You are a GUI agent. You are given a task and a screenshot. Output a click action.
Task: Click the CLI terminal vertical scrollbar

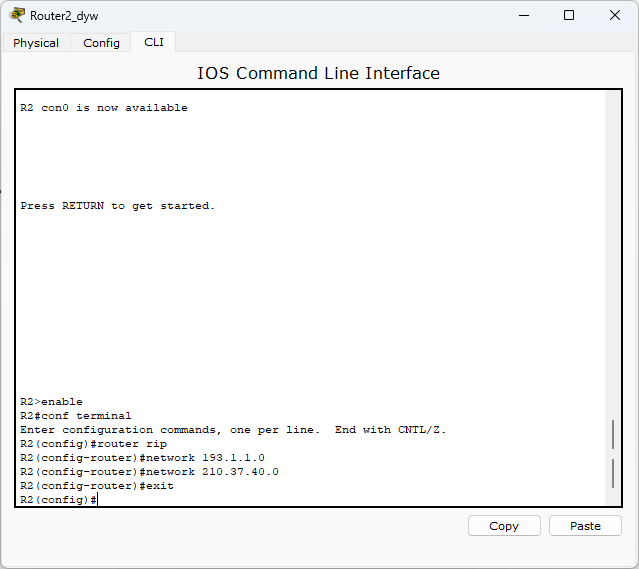tap(613, 298)
